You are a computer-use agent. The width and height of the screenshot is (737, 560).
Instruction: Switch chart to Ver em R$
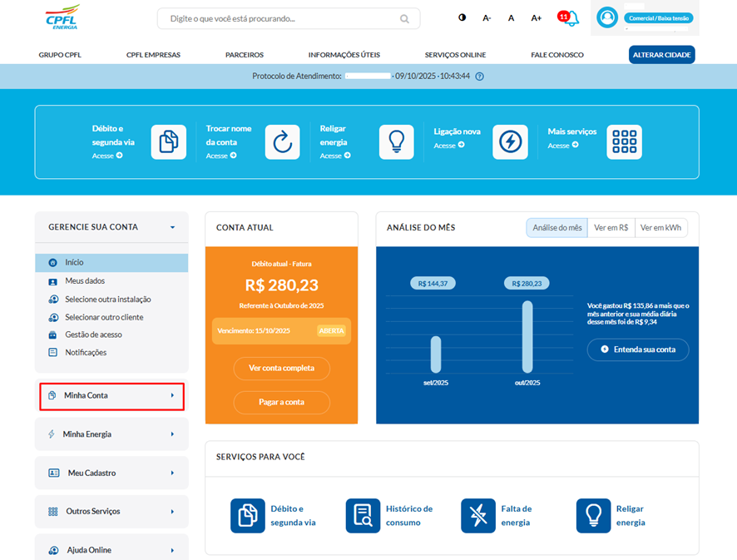tap(611, 228)
